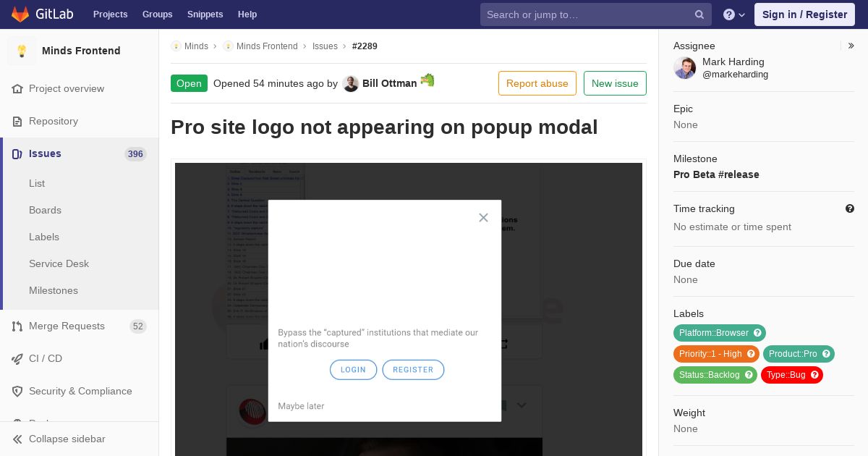Open the Minds Frontend breadcrumb link
Image resolution: width=868 pixels, height=456 pixels.
tap(267, 46)
